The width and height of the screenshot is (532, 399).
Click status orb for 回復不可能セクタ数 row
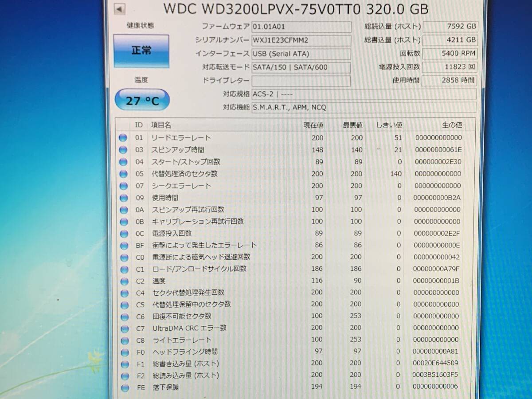pyautogui.click(x=124, y=317)
